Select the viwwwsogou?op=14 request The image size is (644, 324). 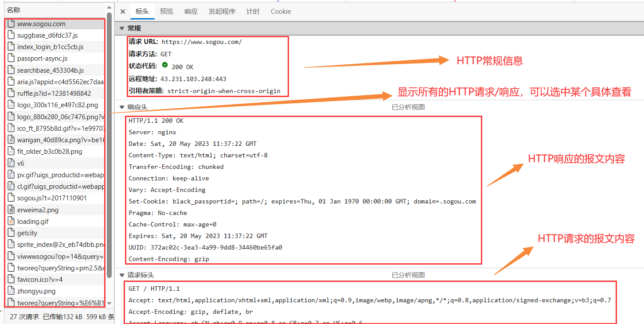coord(55,256)
